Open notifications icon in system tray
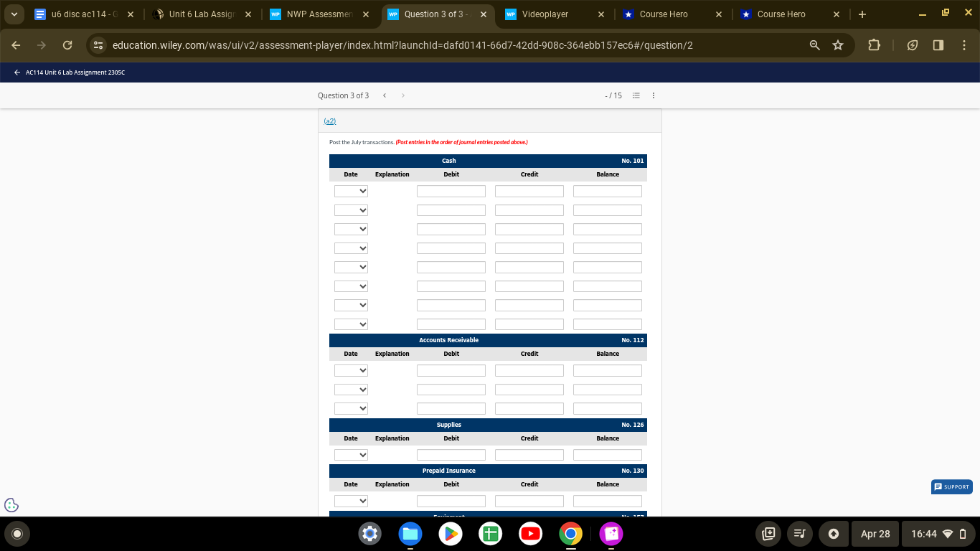 coord(834,534)
